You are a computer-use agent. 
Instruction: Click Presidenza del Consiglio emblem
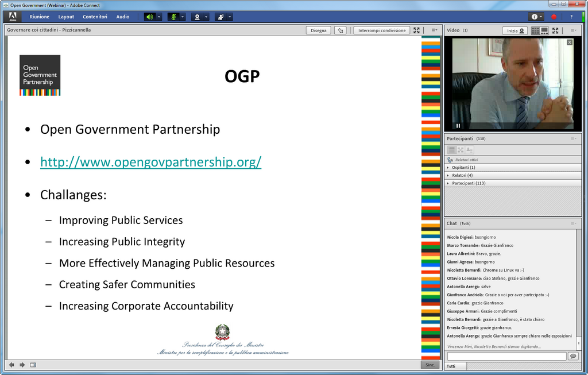coord(222,333)
